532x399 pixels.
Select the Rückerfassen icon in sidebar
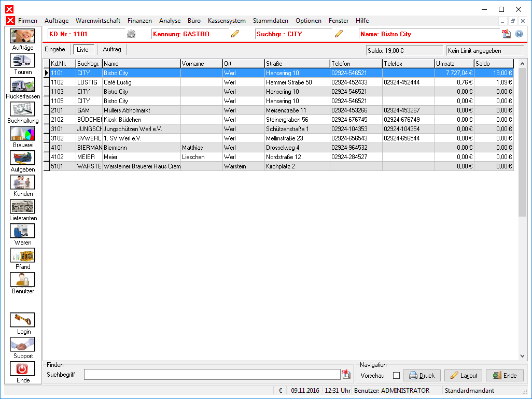point(22,85)
